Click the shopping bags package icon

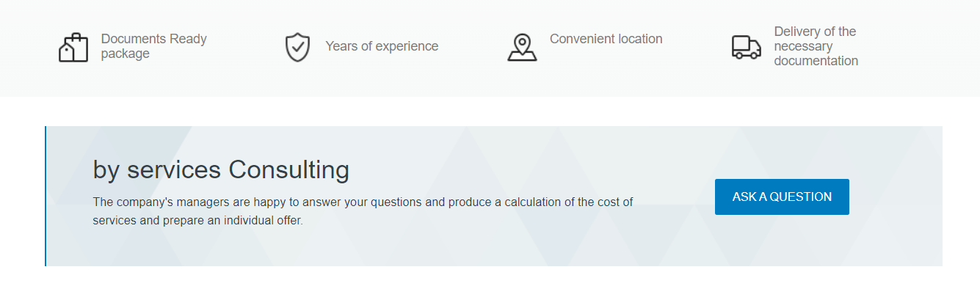73,47
